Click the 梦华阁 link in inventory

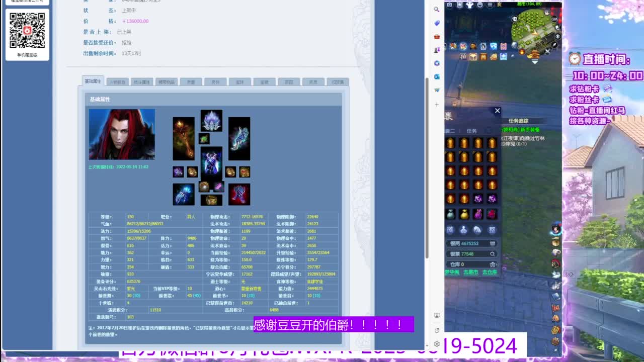coord(452,272)
